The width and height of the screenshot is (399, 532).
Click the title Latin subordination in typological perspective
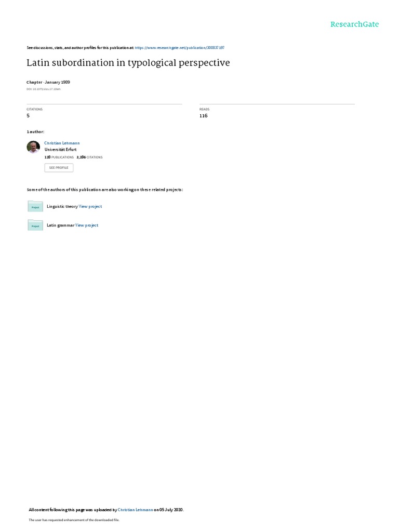point(128,63)
